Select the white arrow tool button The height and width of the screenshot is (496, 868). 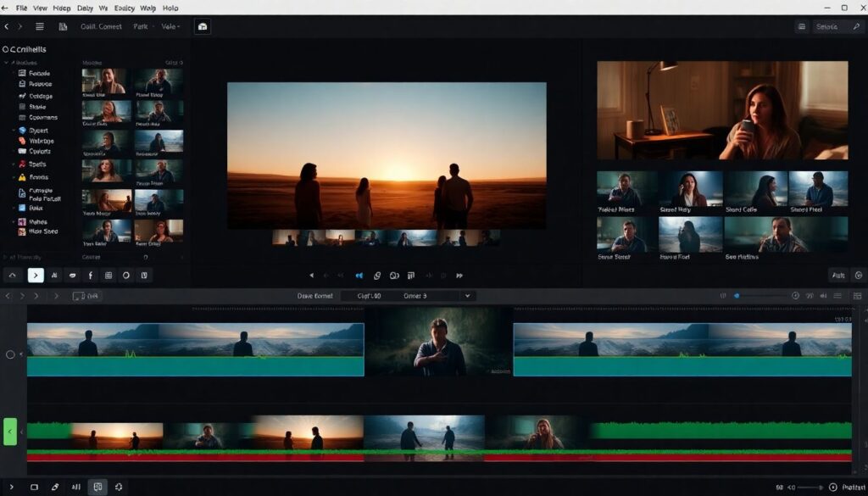pos(36,275)
